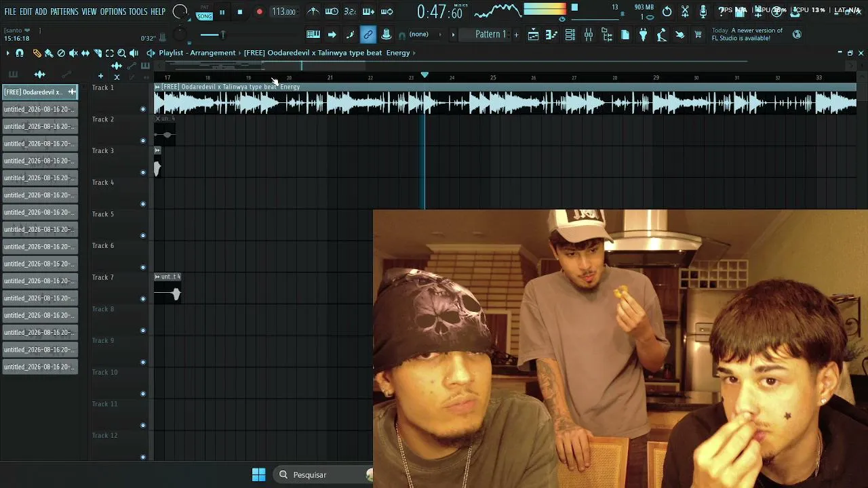This screenshot has height=488, width=868.
Task: Select the zoom magnifier tool
Action: click(122, 53)
